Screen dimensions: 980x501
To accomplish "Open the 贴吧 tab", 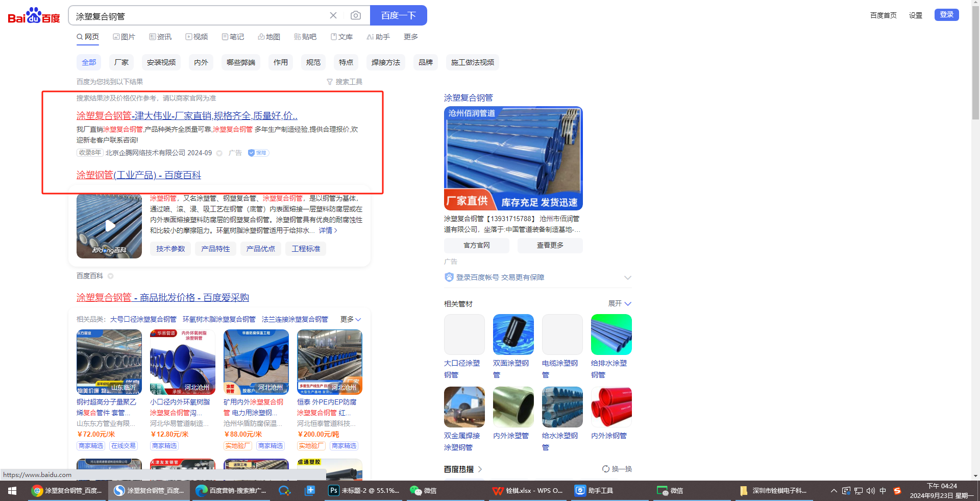I will [x=305, y=37].
